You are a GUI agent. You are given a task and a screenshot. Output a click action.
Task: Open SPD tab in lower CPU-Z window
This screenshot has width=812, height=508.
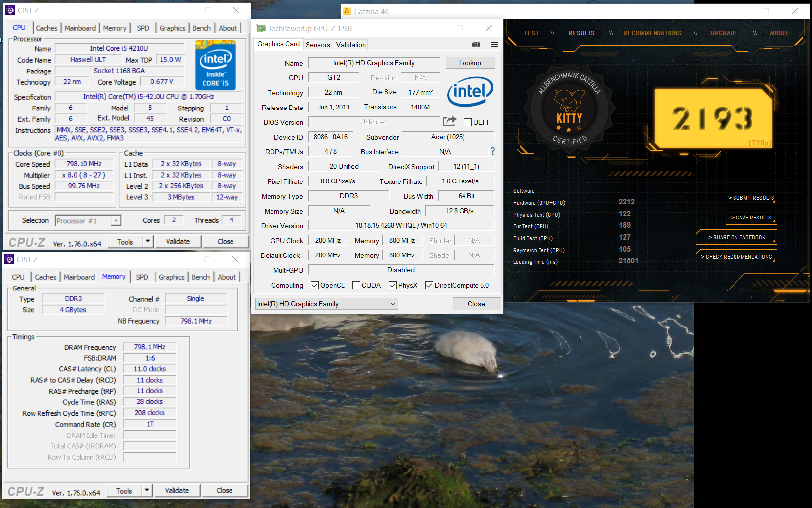pyautogui.click(x=142, y=277)
